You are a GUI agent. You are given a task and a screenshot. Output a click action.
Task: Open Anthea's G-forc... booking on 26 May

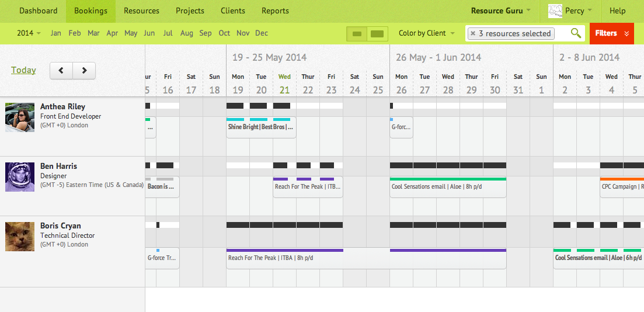pyautogui.click(x=401, y=127)
